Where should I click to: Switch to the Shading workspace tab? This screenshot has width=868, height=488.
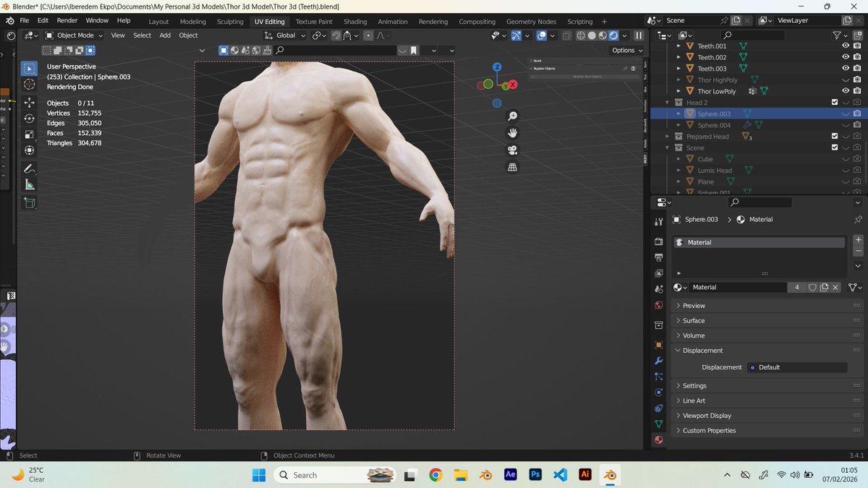[355, 22]
